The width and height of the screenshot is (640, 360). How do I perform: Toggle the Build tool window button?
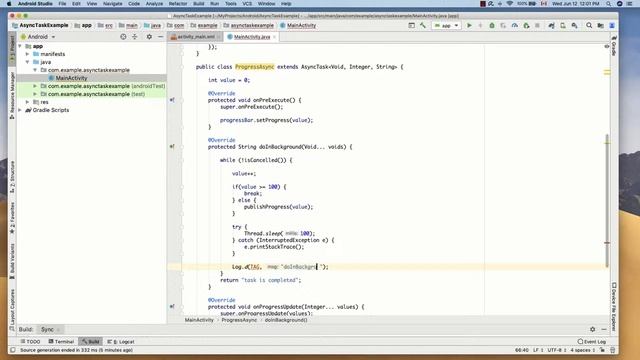(91, 342)
